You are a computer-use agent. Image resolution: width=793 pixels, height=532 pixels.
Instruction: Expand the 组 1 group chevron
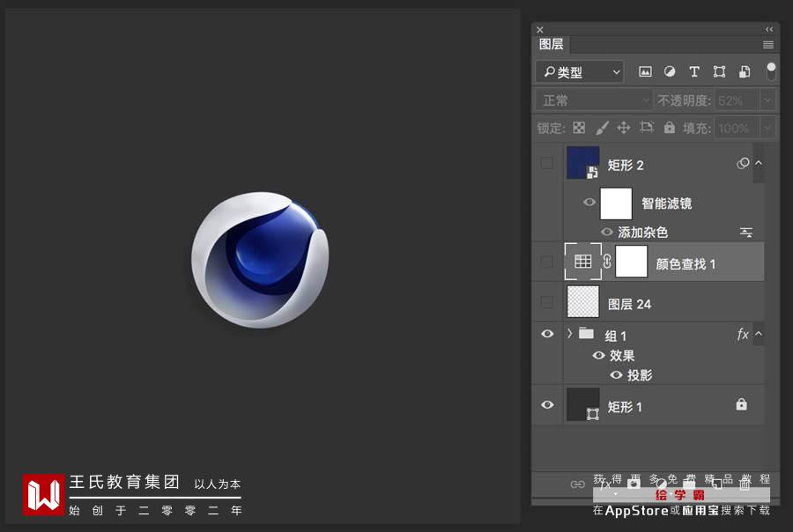pyautogui.click(x=570, y=333)
